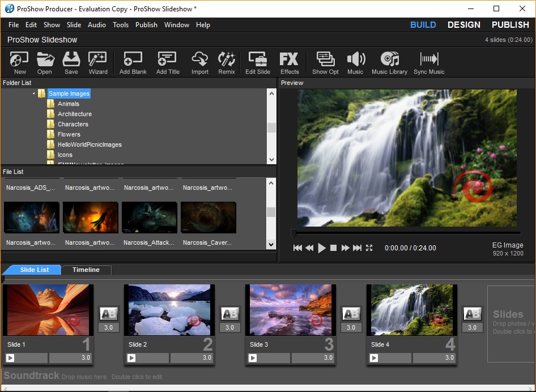
Task: Open the Show menu
Action: tap(52, 25)
